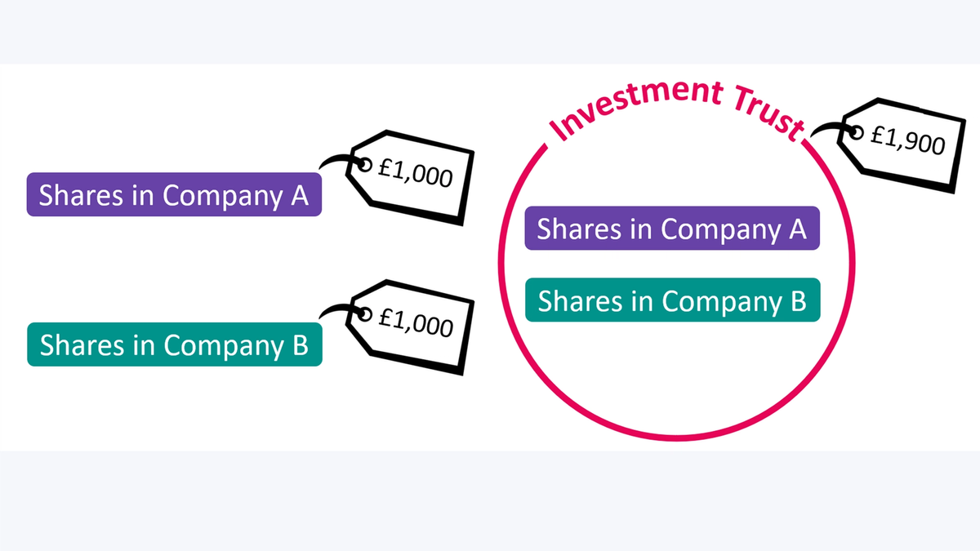Screen dimensions: 980x551
Task: Click the eyelet hole of the £1,900 tag
Action: click(857, 135)
